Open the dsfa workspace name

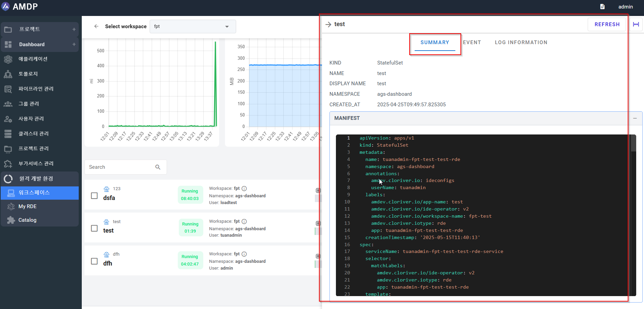(109, 198)
